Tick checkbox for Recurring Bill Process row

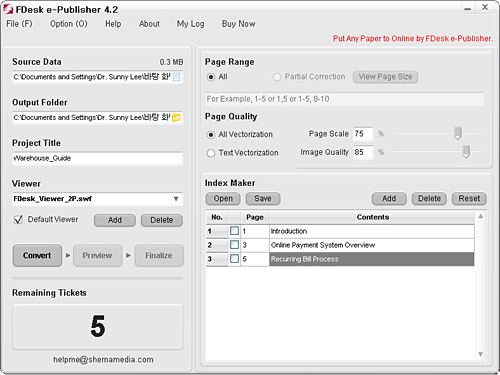[234, 259]
